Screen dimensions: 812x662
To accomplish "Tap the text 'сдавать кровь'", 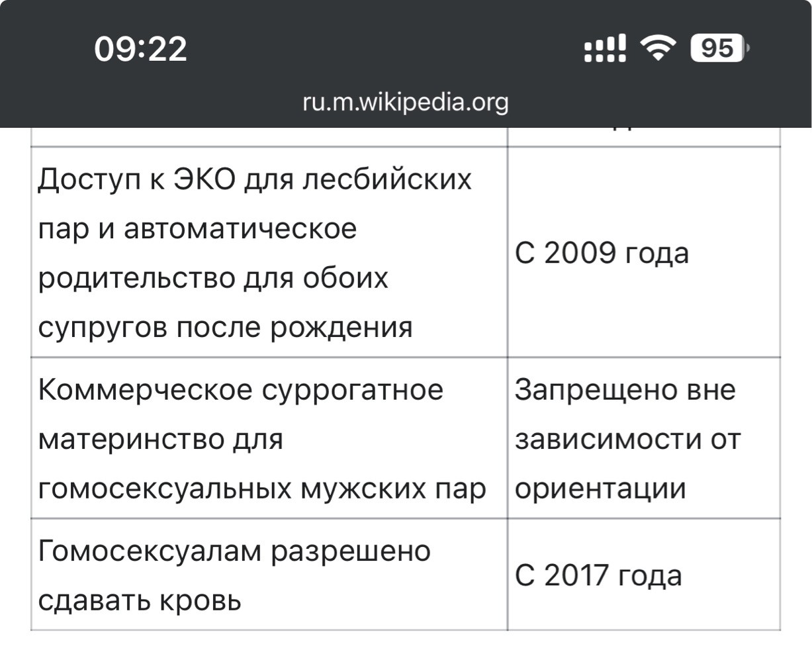I will pos(140,600).
